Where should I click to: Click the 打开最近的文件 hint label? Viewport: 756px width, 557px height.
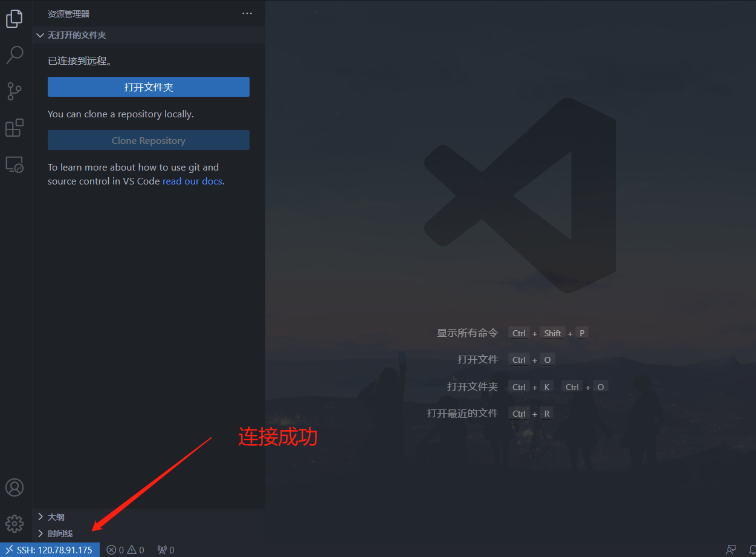tap(462, 413)
